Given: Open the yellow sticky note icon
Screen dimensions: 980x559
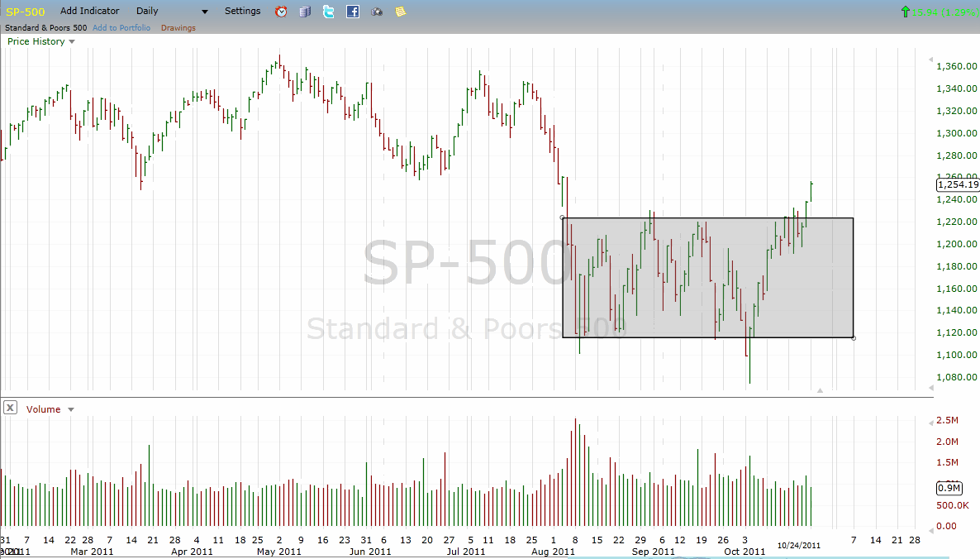Looking at the screenshot, I should (x=401, y=12).
